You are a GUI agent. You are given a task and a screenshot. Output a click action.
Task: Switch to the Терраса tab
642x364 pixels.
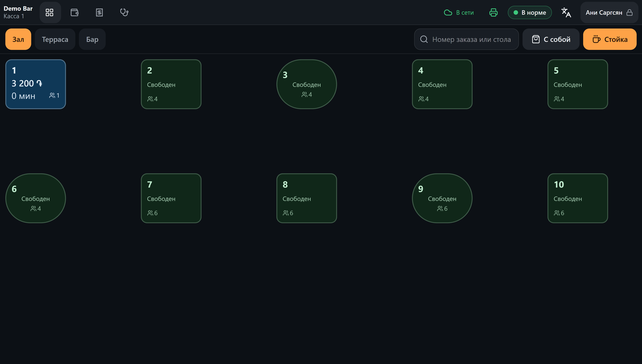55,39
